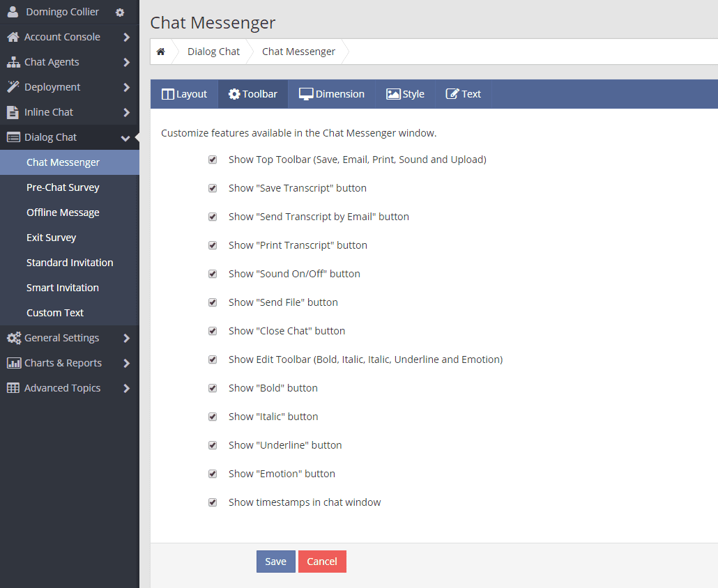718x588 pixels.
Task: Click the Account Console house icon
Action: [x=13, y=37]
